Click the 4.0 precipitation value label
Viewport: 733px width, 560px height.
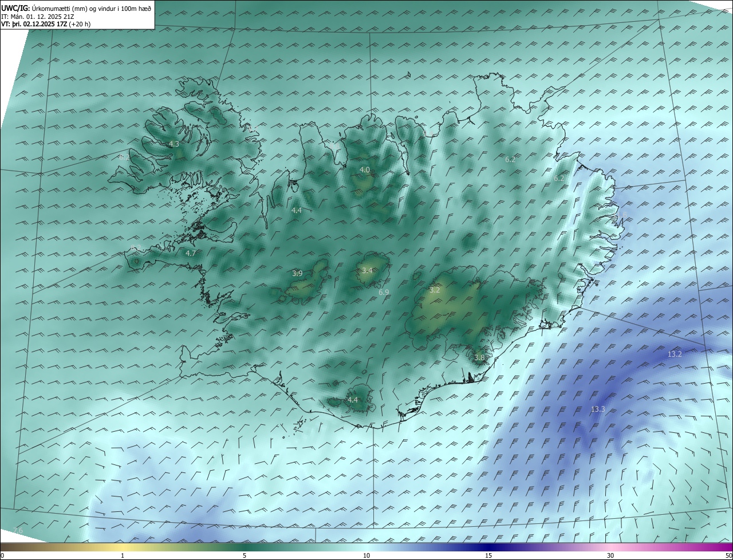pos(365,170)
